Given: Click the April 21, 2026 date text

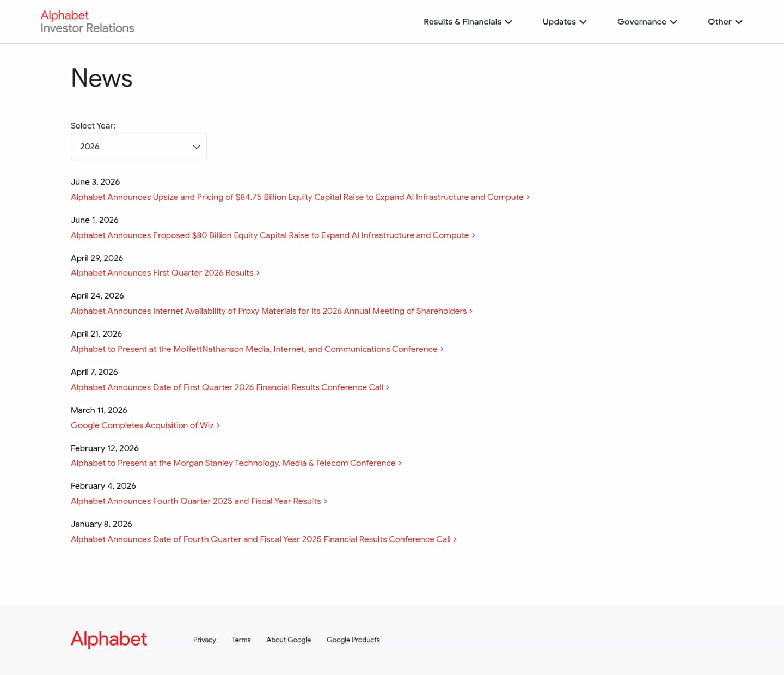Looking at the screenshot, I should point(96,334).
